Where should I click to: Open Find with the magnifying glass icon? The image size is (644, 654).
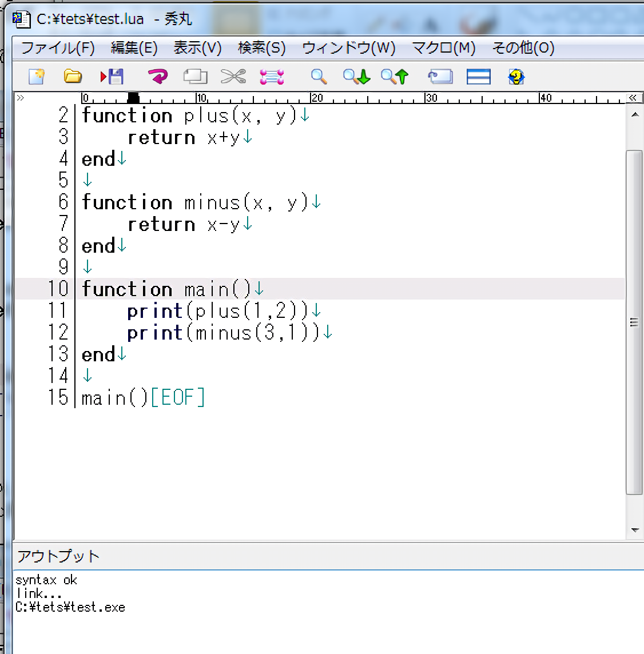(x=319, y=77)
